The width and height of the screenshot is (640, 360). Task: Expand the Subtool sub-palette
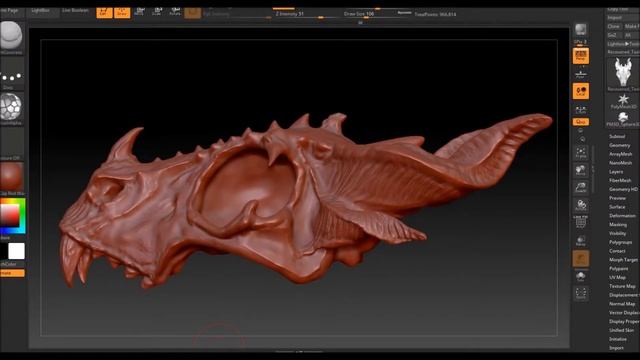[x=617, y=136]
